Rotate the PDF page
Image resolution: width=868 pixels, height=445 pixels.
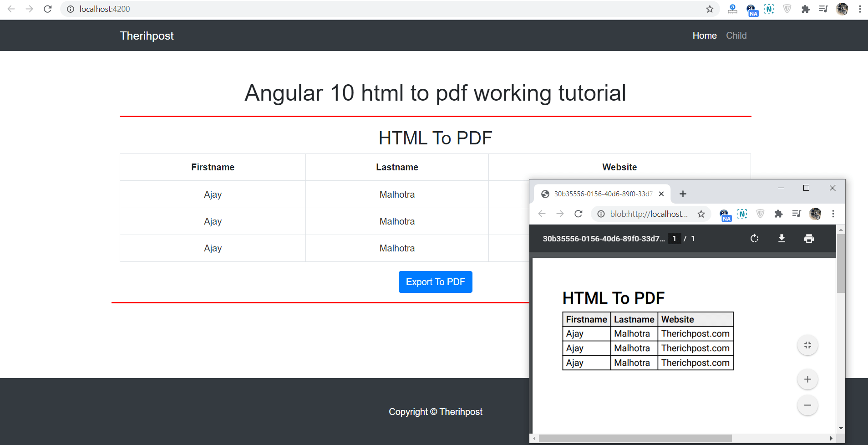754,238
